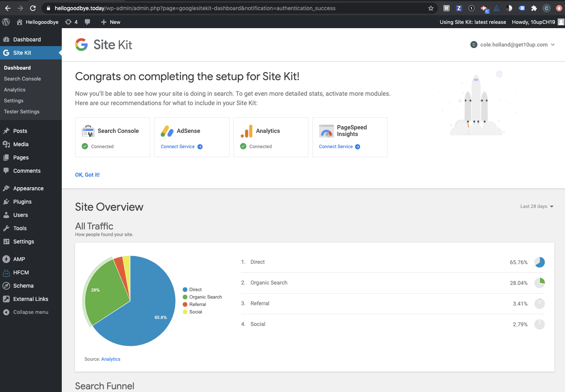Open Appearance from the sidebar
The height and width of the screenshot is (392, 565).
pyautogui.click(x=31, y=188)
